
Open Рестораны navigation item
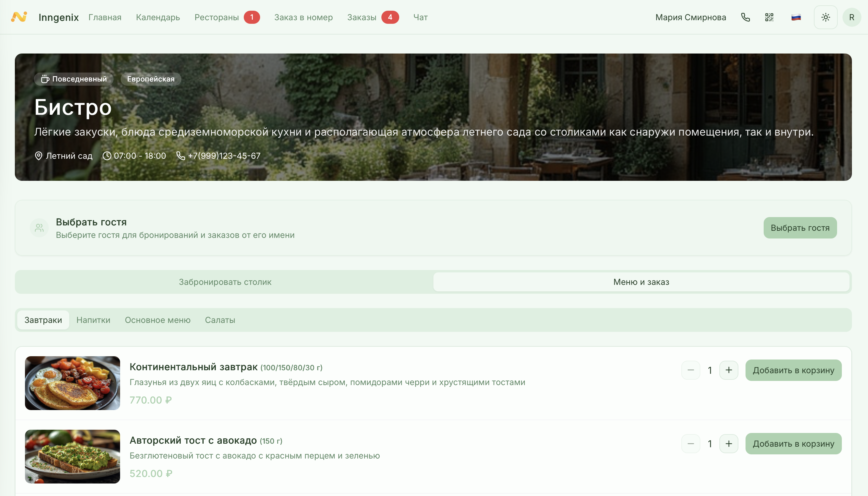click(217, 17)
